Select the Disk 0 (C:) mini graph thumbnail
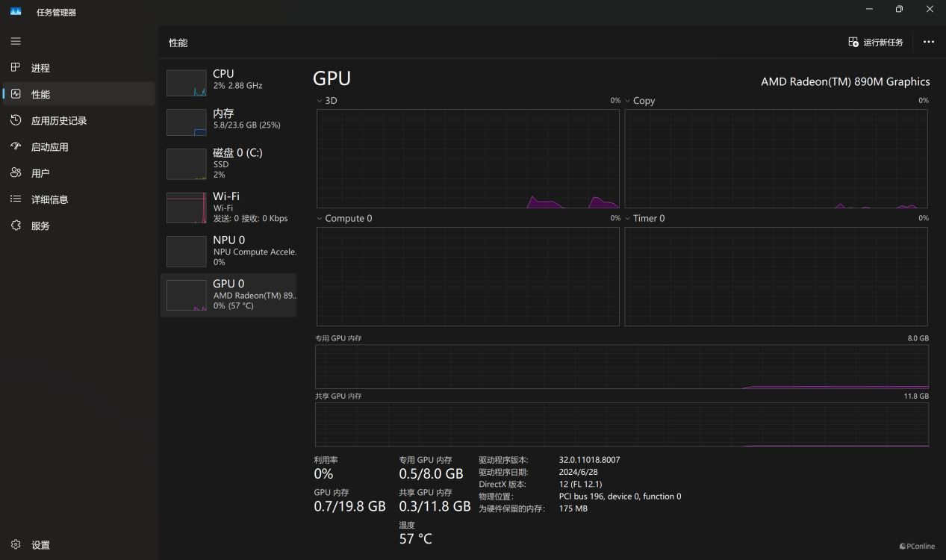 tap(187, 164)
